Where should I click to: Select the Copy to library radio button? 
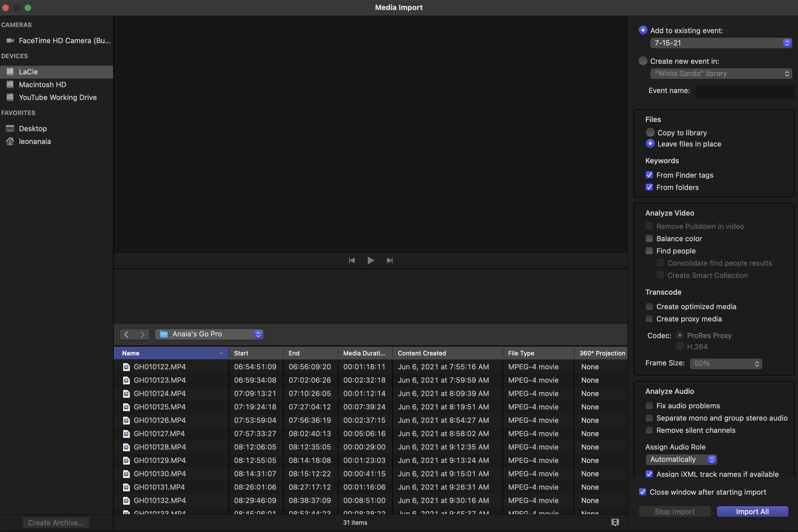[x=650, y=132]
